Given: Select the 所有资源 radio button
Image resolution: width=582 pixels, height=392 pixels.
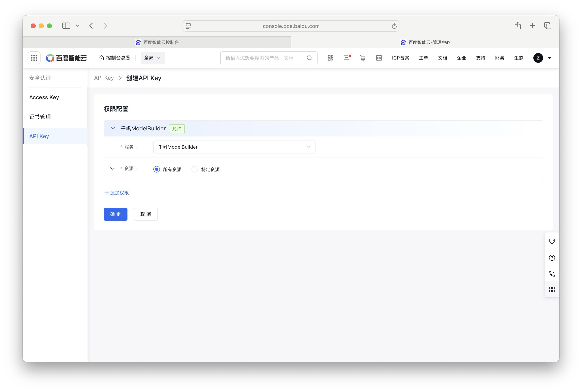Looking at the screenshot, I should [156, 169].
